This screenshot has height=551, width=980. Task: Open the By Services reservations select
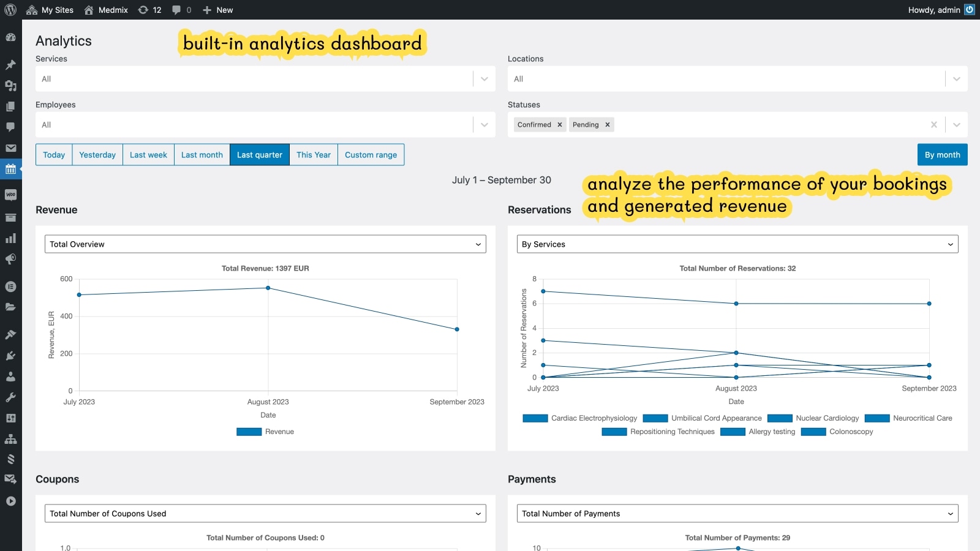tap(737, 244)
